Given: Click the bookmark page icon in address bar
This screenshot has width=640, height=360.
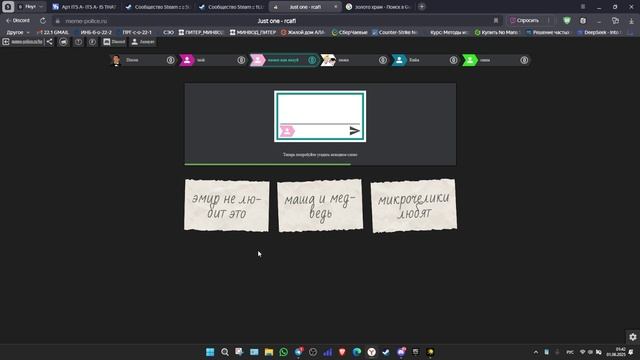Looking at the screenshot, I should click(496, 20).
